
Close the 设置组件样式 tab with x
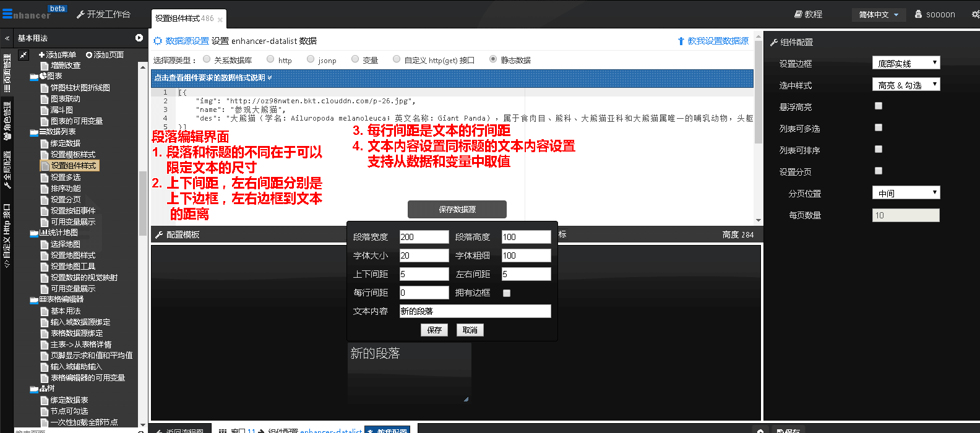(220, 20)
